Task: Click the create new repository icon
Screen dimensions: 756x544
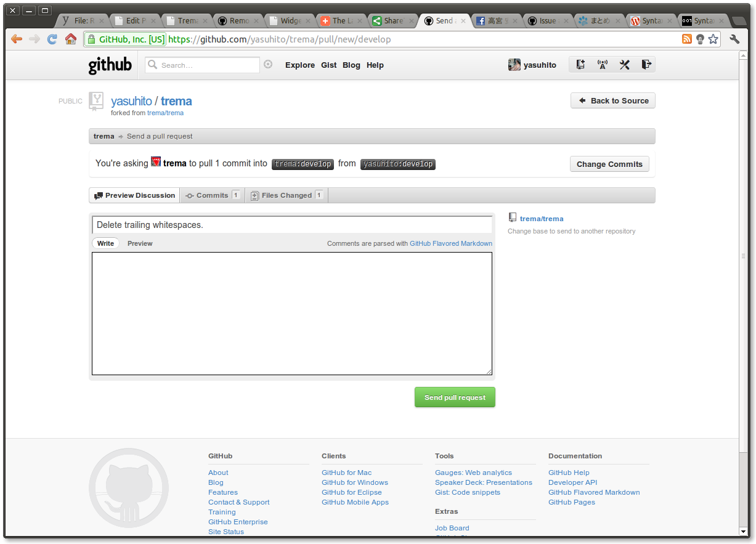Action: tap(580, 65)
